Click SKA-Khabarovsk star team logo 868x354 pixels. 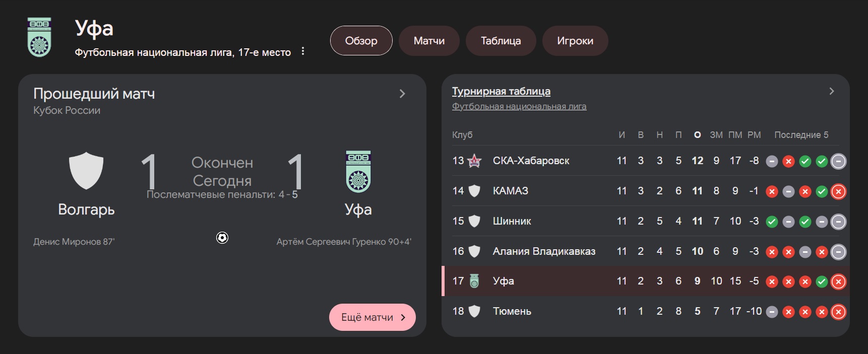coord(474,161)
